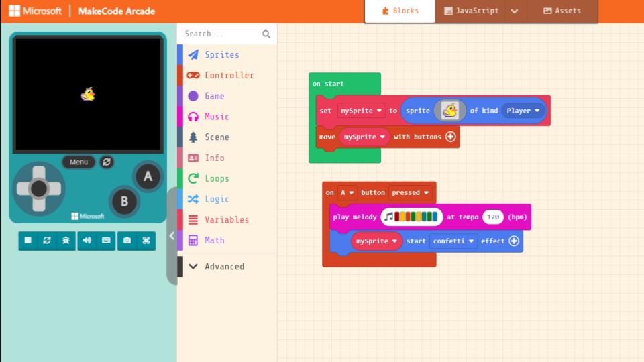Open mySprite dropdown in move block
This screenshot has height=362, width=644.
[364, 137]
